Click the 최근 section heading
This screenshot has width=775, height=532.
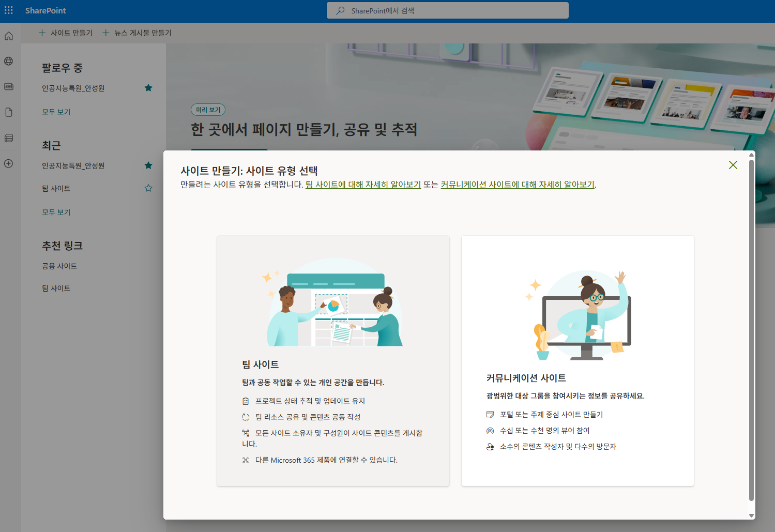click(51, 145)
